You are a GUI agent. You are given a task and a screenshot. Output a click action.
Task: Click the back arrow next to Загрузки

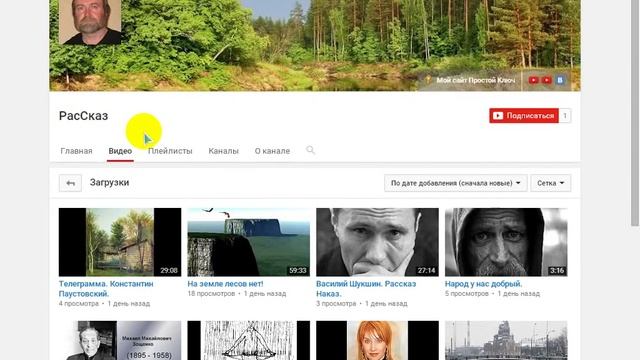click(70, 183)
